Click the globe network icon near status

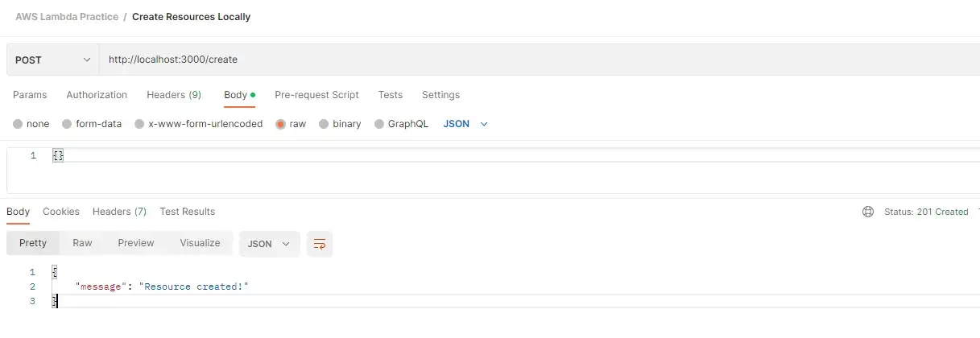pos(868,212)
